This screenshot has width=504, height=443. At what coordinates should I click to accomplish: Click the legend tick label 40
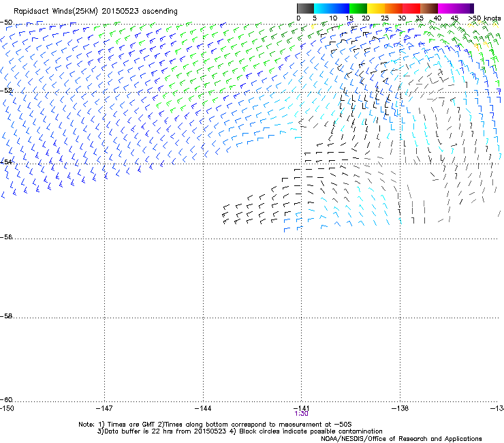coord(437,18)
